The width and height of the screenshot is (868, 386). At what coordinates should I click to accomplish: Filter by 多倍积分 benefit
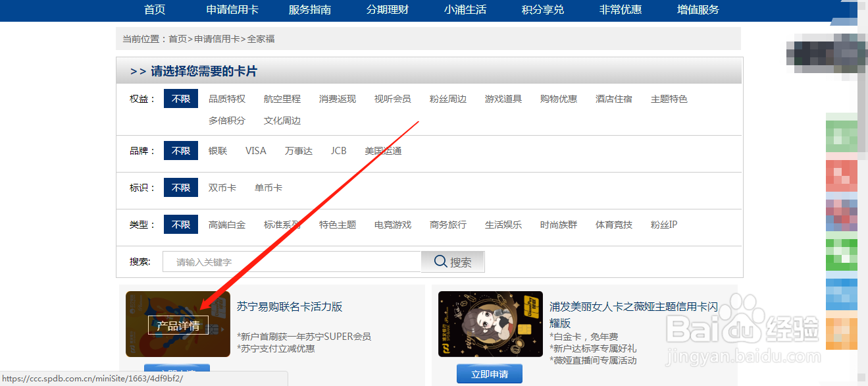tap(227, 121)
